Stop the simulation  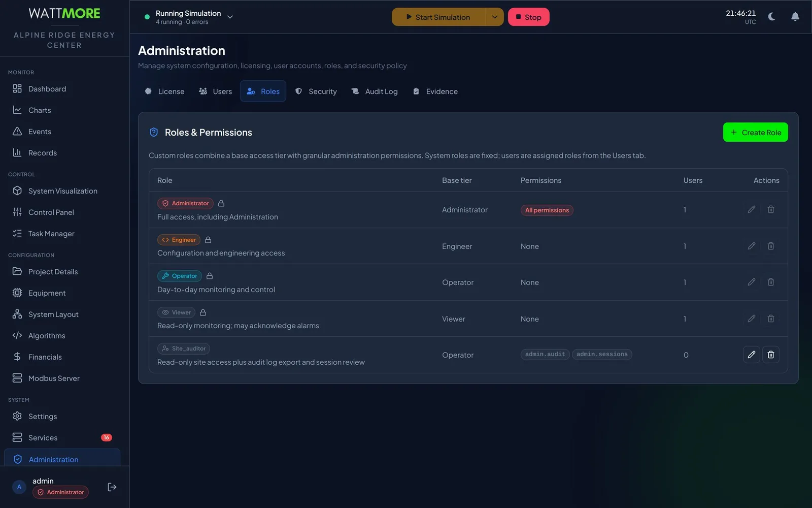(x=529, y=17)
